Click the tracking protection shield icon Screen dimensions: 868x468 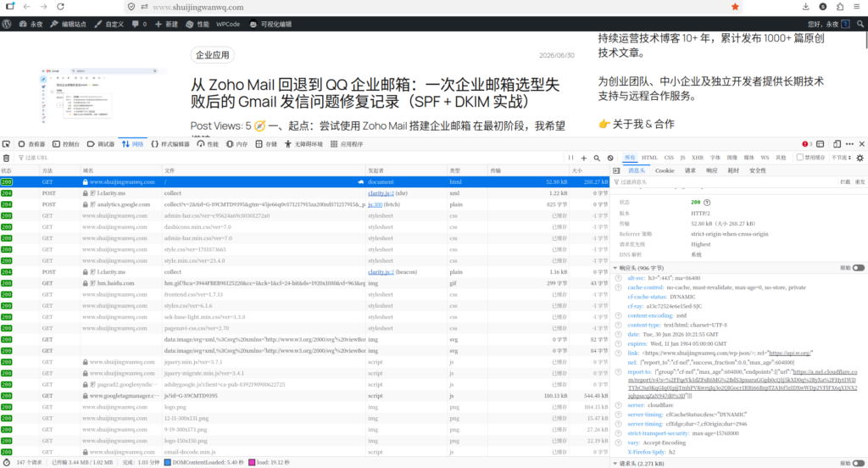tap(131, 7)
